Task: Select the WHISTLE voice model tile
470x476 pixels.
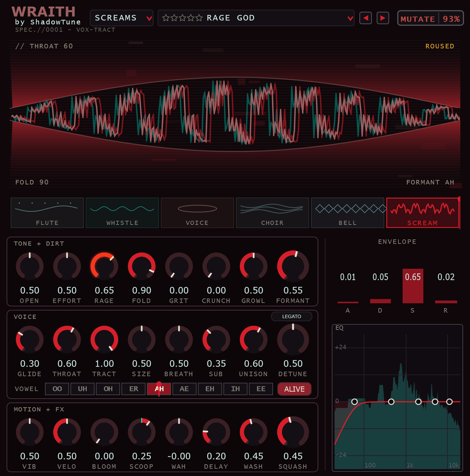Action: [x=122, y=213]
